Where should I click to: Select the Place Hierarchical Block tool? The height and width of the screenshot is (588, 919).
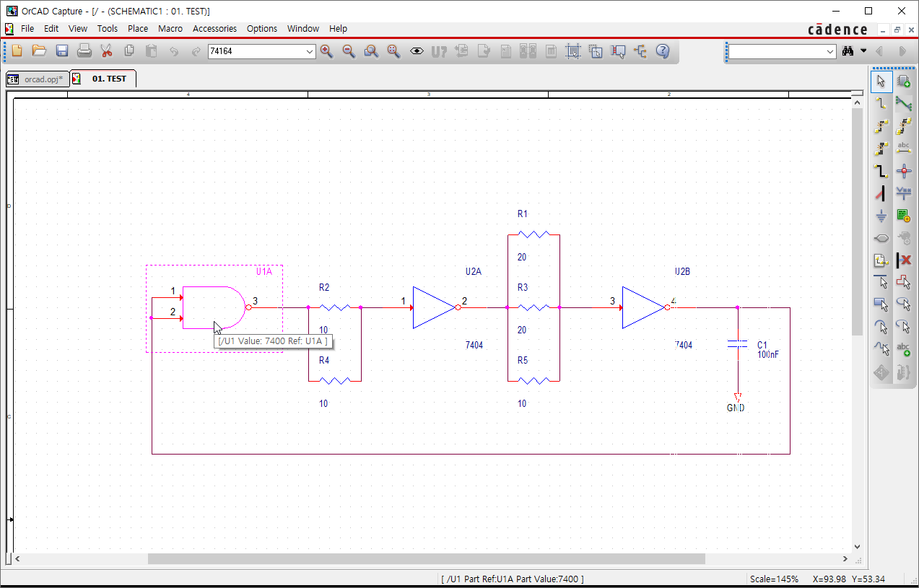tap(903, 216)
